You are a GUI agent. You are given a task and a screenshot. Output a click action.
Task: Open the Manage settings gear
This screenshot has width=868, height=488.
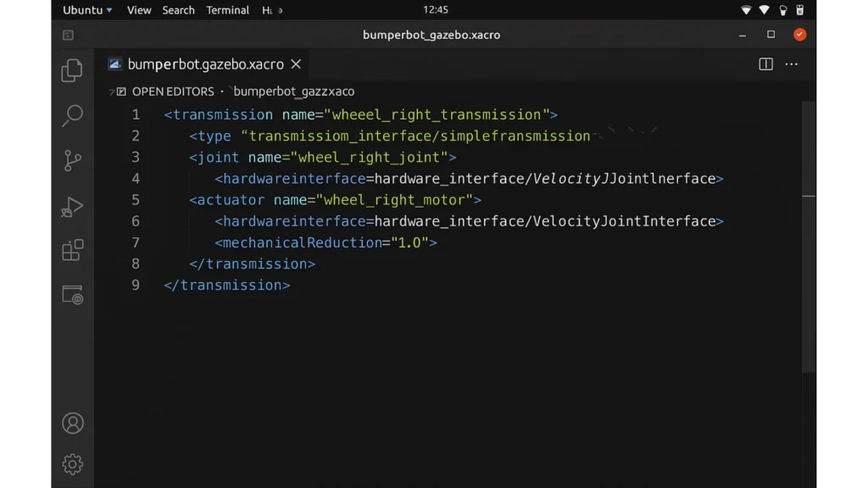click(73, 464)
